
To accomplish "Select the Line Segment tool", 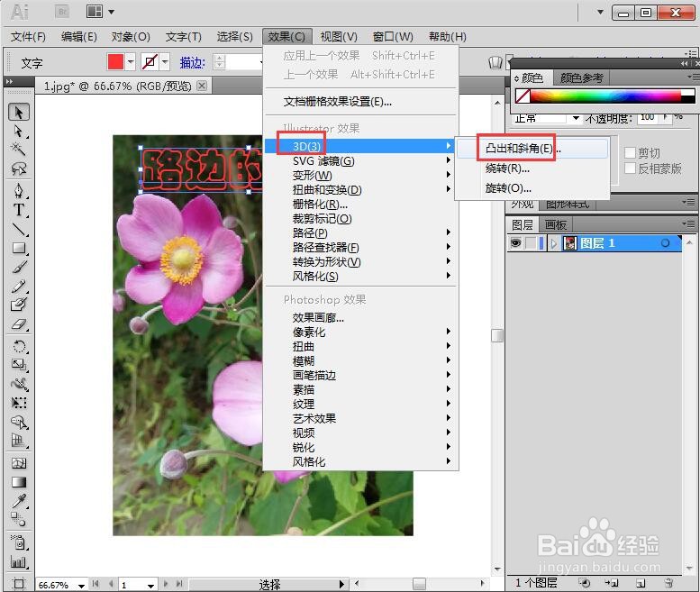I will [18, 229].
